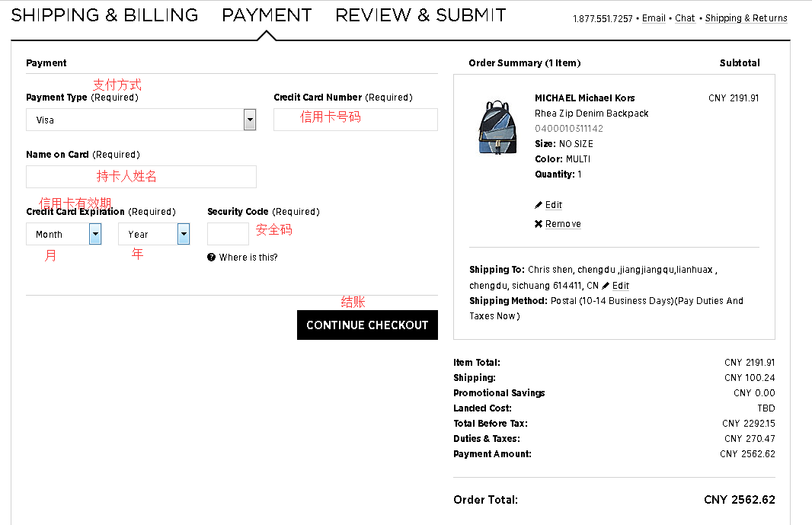Open the Shipping & Returns link
The width and height of the screenshot is (812, 525).
click(746, 18)
